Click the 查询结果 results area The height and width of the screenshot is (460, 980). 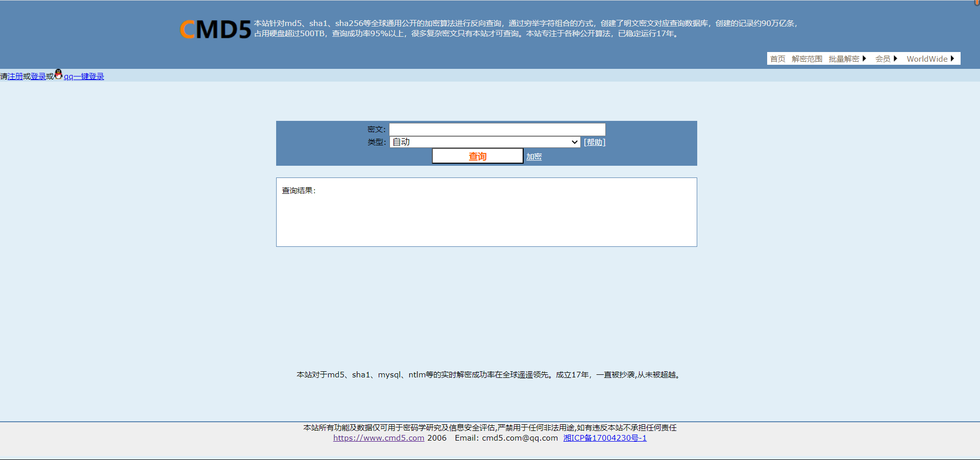[486, 212]
